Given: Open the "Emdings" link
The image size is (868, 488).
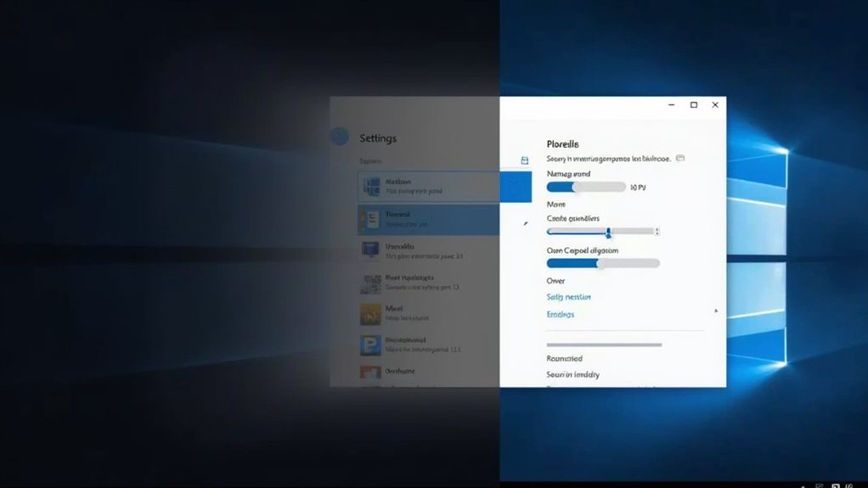Looking at the screenshot, I should pos(560,314).
